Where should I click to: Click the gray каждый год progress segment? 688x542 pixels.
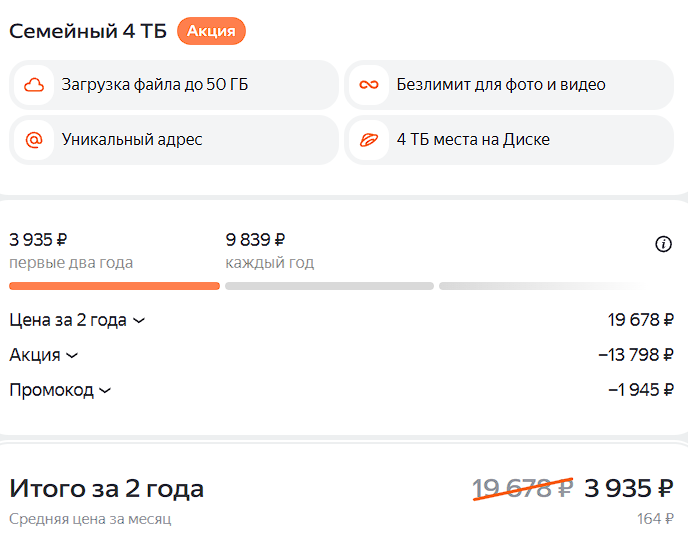329,286
